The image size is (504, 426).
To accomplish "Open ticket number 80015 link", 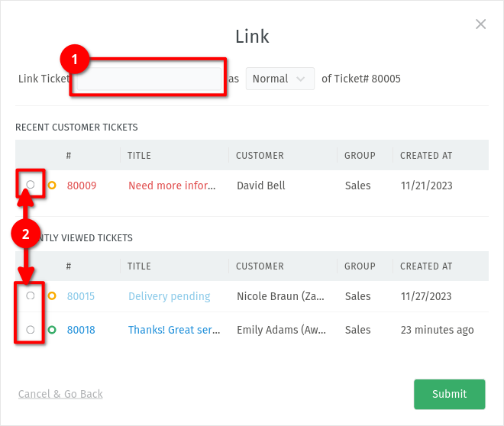I will coord(81,296).
